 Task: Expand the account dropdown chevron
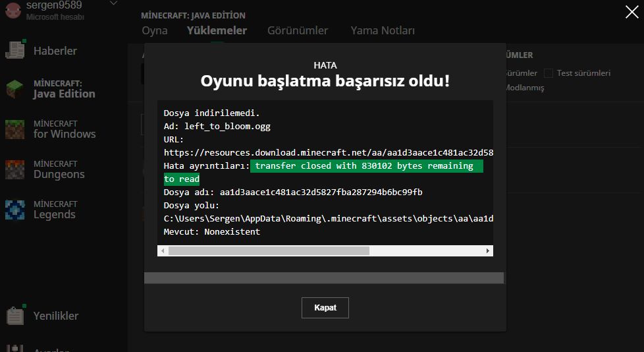click(x=114, y=4)
